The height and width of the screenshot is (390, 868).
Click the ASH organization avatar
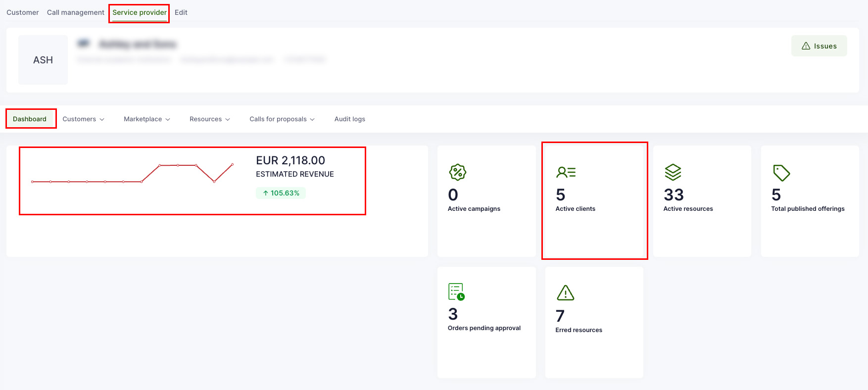[43, 60]
